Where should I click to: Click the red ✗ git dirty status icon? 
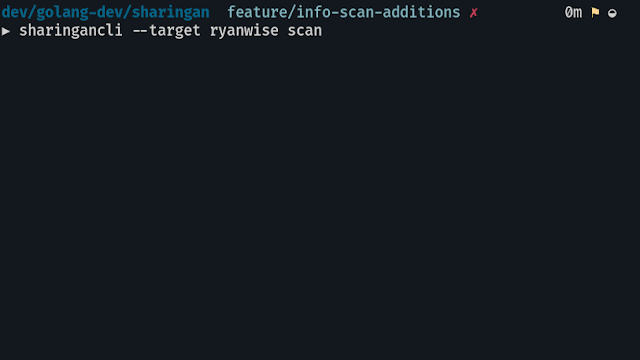tap(473, 13)
